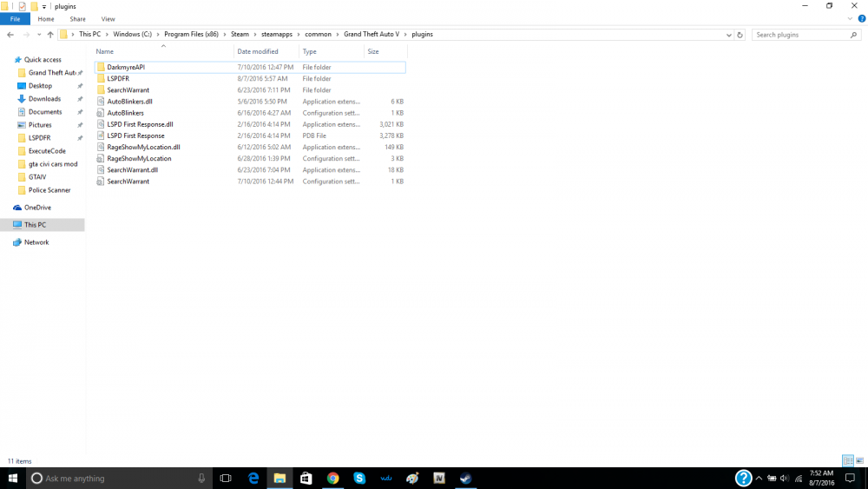This screenshot has width=868, height=489.
Task: Click steamapps in the address path
Action: click(x=277, y=35)
